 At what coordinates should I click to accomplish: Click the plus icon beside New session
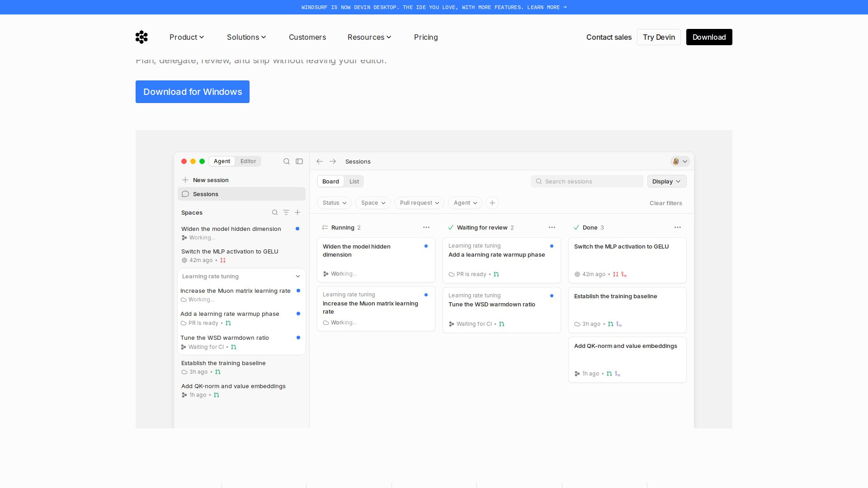[185, 180]
